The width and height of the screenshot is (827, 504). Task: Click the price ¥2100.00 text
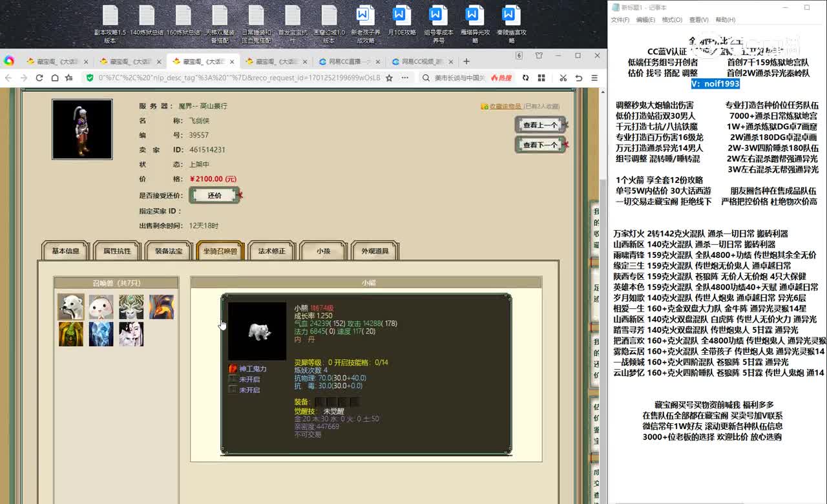coord(213,179)
